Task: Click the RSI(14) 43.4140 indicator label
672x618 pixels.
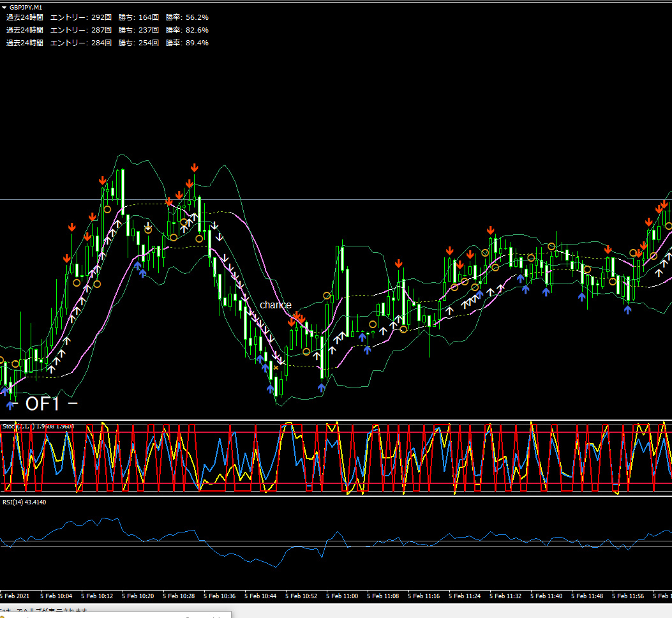Action: 24,502
